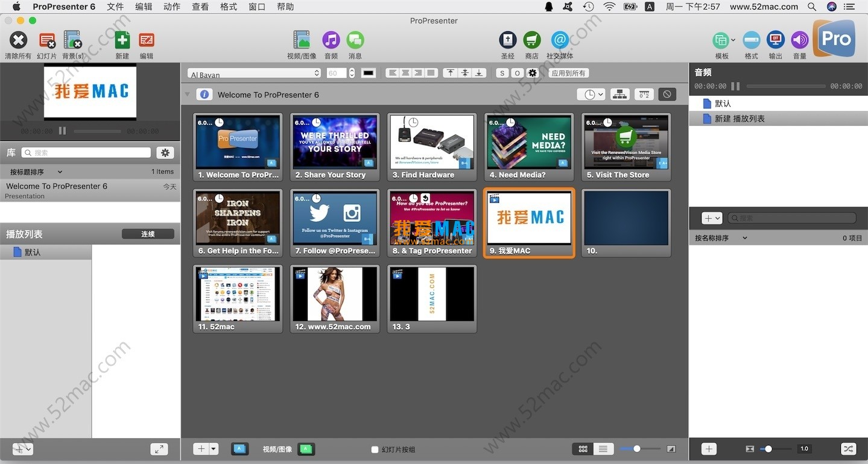Align text vertically to top

[x=450, y=73]
